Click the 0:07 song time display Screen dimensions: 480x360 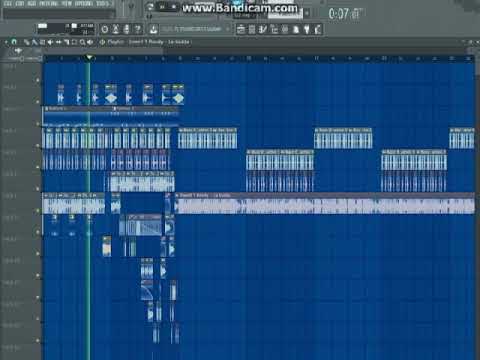[x=345, y=14]
